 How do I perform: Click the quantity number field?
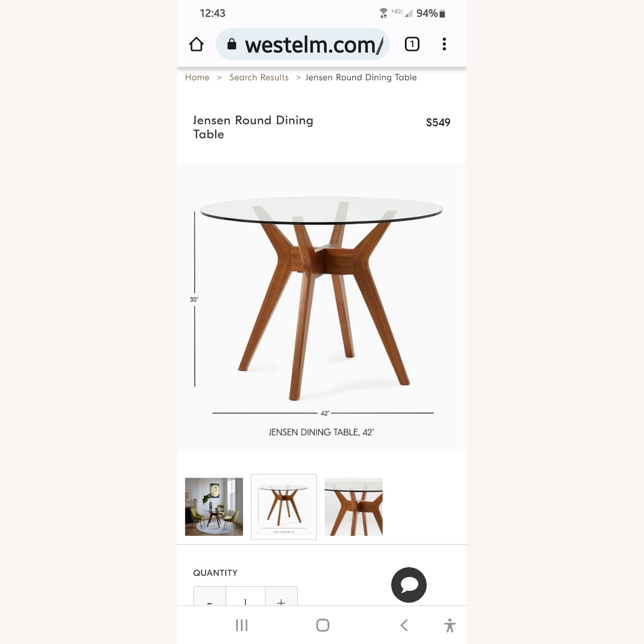[x=246, y=597]
